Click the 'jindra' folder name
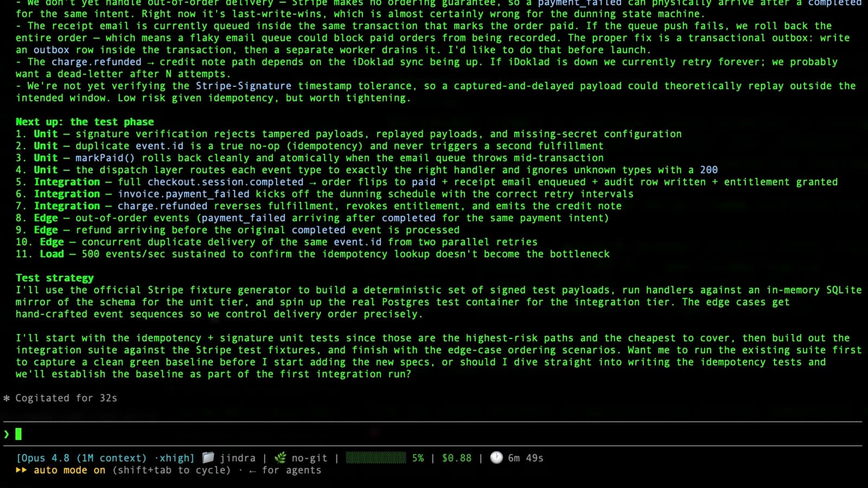868x488 pixels. click(x=238, y=458)
